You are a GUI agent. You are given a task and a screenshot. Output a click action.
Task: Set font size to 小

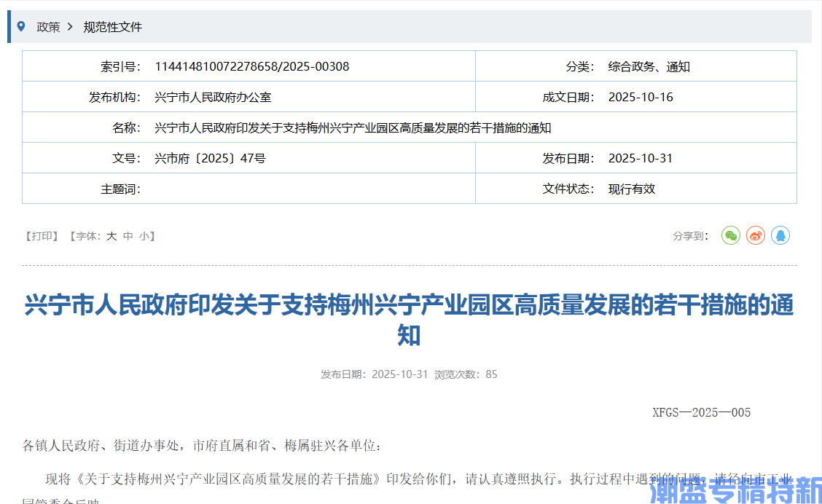point(143,235)
